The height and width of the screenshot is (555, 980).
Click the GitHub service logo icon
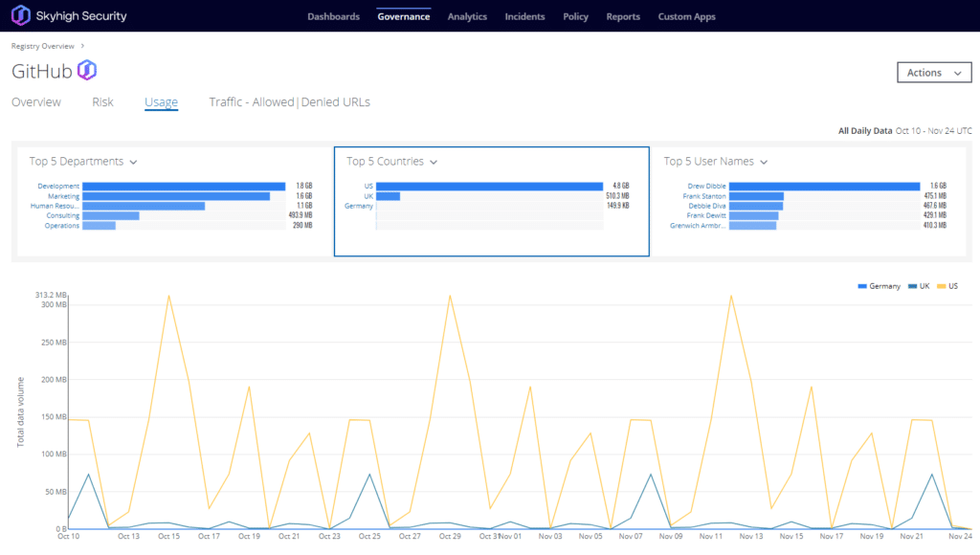click(87, 70)
